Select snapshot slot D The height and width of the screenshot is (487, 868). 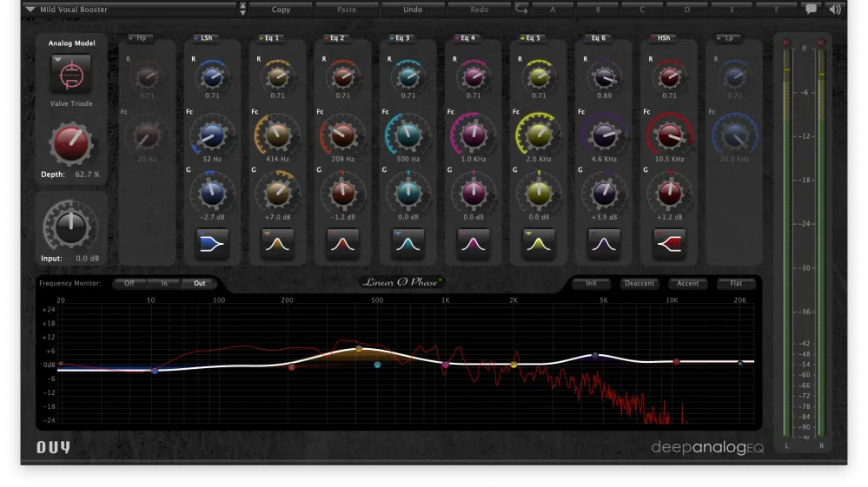[x=687, y=10]
